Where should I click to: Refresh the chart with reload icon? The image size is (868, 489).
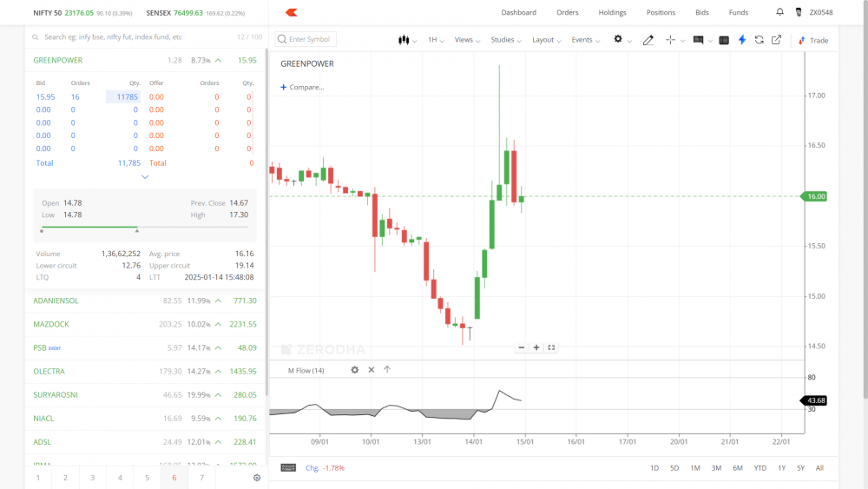759,39
